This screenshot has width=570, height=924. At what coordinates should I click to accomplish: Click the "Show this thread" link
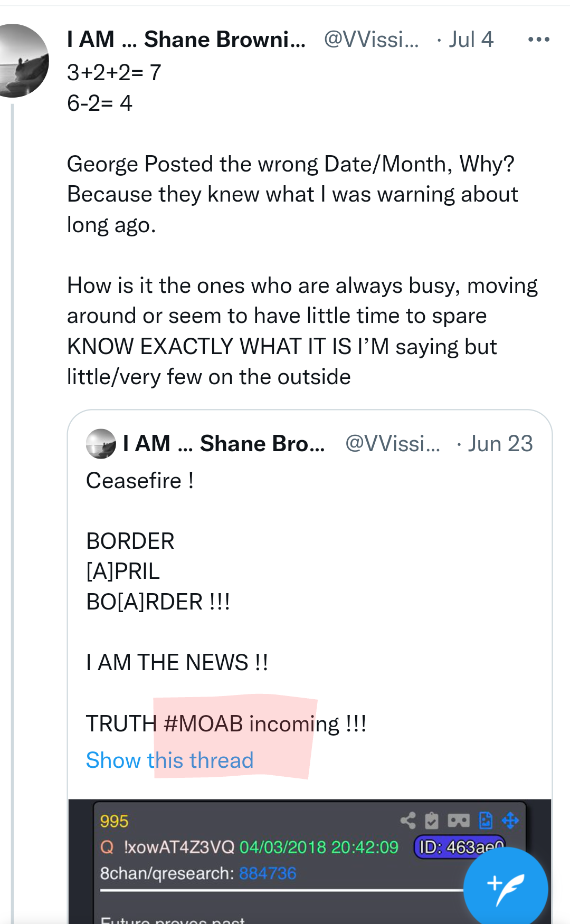169,760
